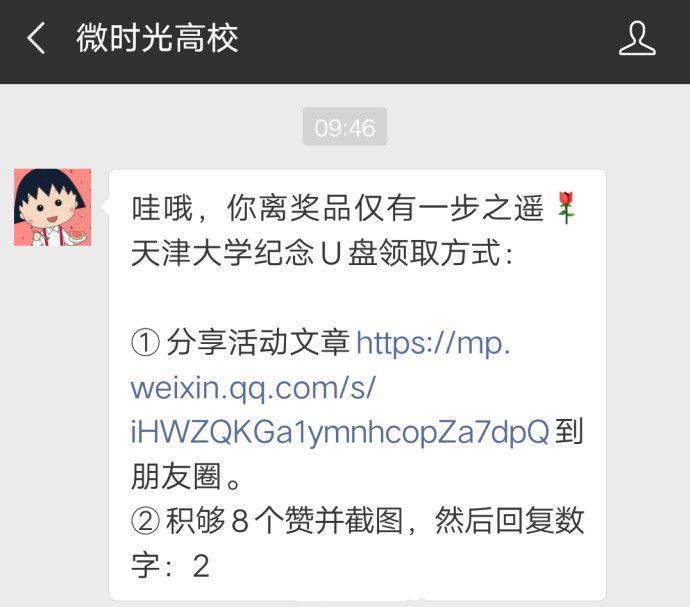Tap the 然后回复数 text
The height and width of the screenshot is (607, 690).
pyautogui.click(x=510, y=521)
